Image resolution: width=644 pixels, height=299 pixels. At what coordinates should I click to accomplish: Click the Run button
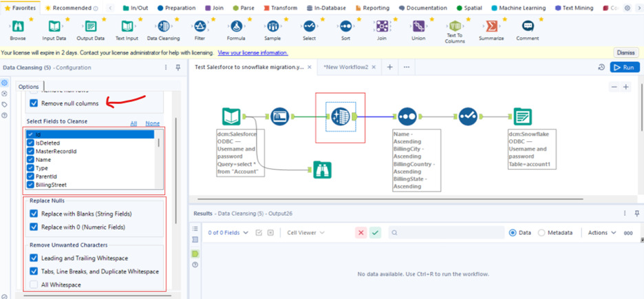tap(625, 67)
